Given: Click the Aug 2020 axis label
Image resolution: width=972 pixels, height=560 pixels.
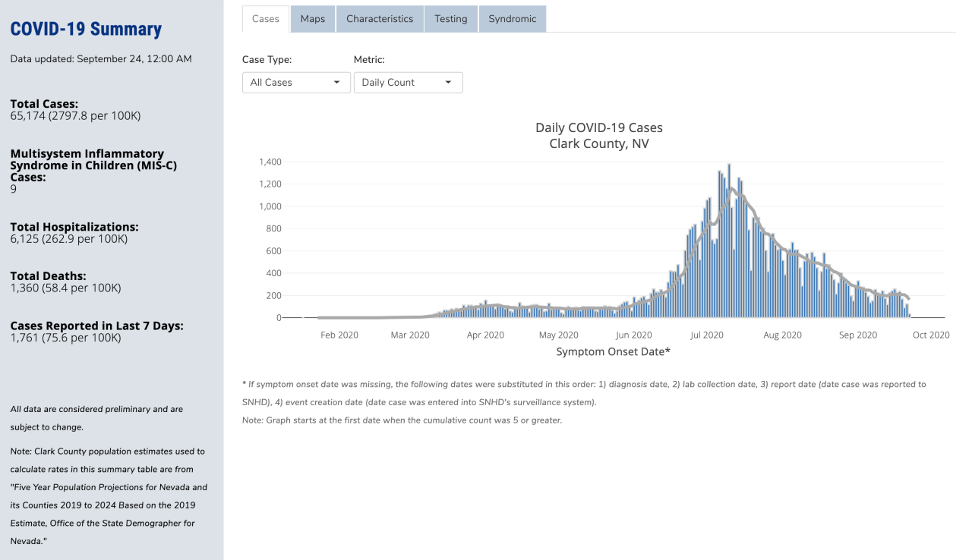Looking at the screenshot, I should click(x=782, y=335).
